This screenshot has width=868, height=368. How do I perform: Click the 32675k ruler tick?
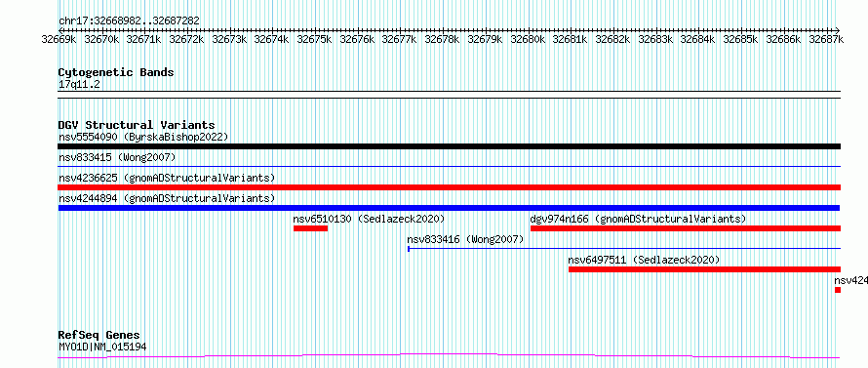[314, 39]
